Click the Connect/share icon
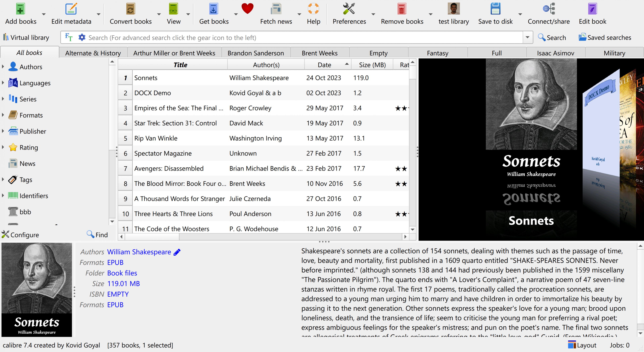 [549, 9]
